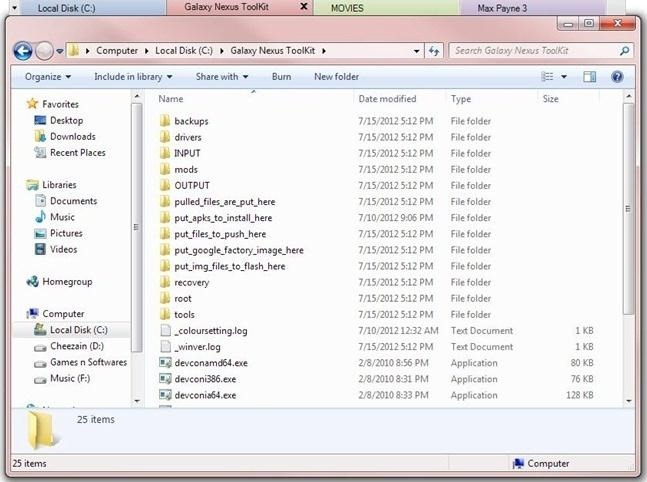Select Desktop in the navigation pane
Viewport: 647px width, 482px height.
66,120
